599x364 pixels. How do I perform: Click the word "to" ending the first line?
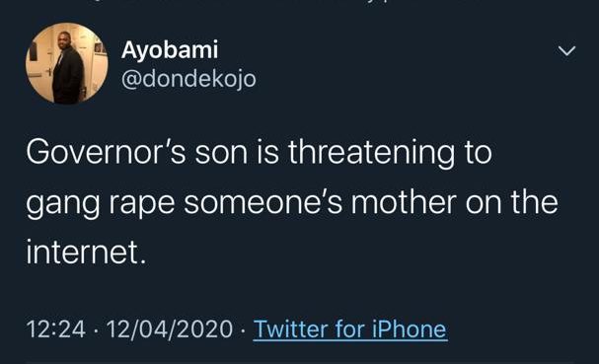point(478,153)
